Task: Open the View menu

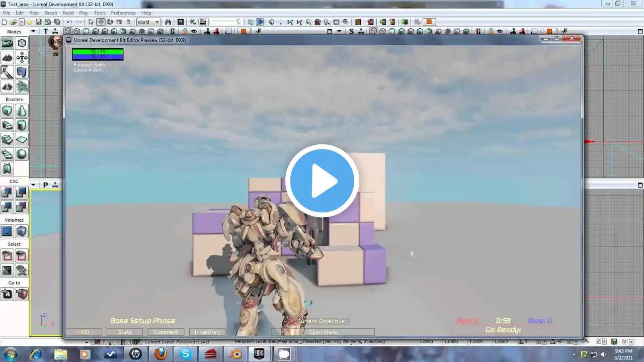Action: point(34,13)
